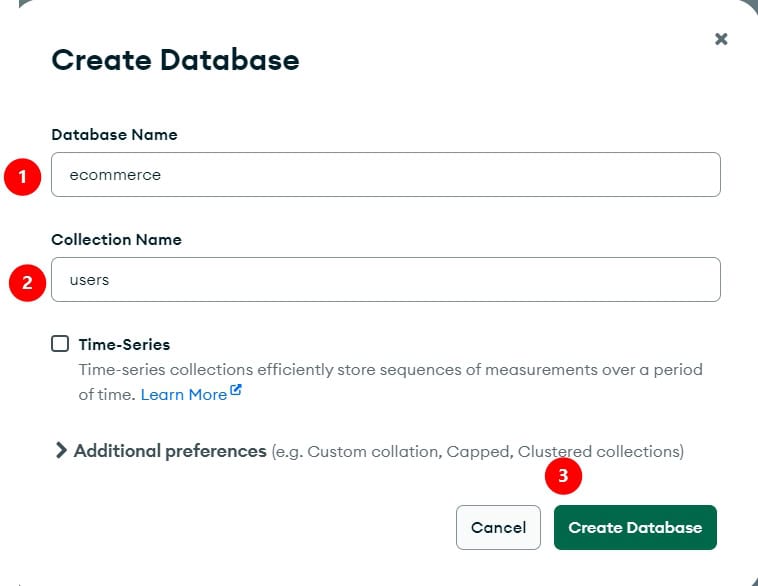This screenshot has width=758, height=586.
Task: Click the Database Name input field
Action: [386, 175]
